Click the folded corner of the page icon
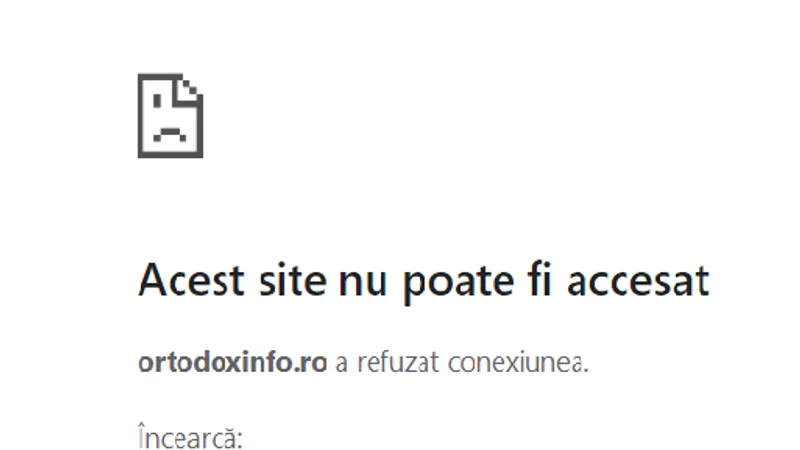This screenshot has height=450, width=800. coord(189,92)
